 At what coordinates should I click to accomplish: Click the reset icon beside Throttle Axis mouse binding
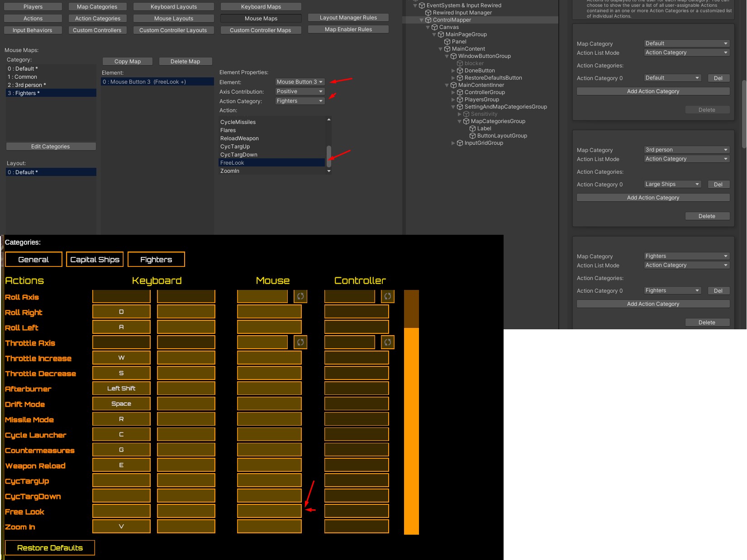coord(300,342)
